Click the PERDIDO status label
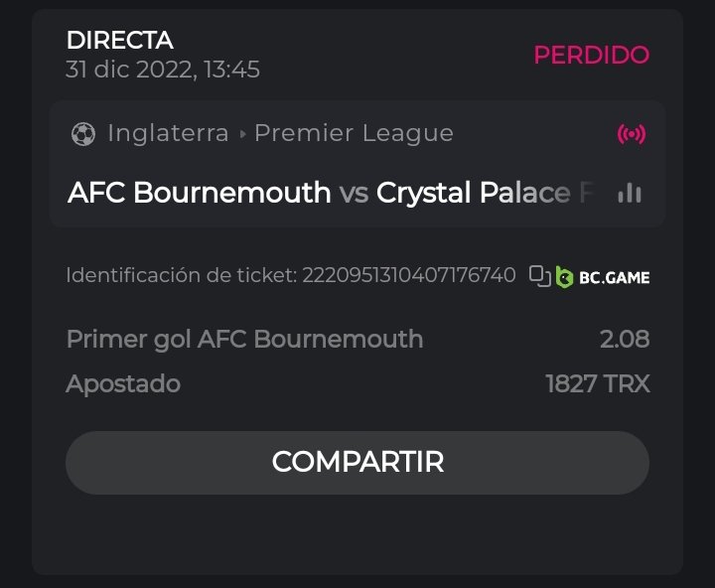The height and width of the screenshot is (588, 715). tap(591, 55)
